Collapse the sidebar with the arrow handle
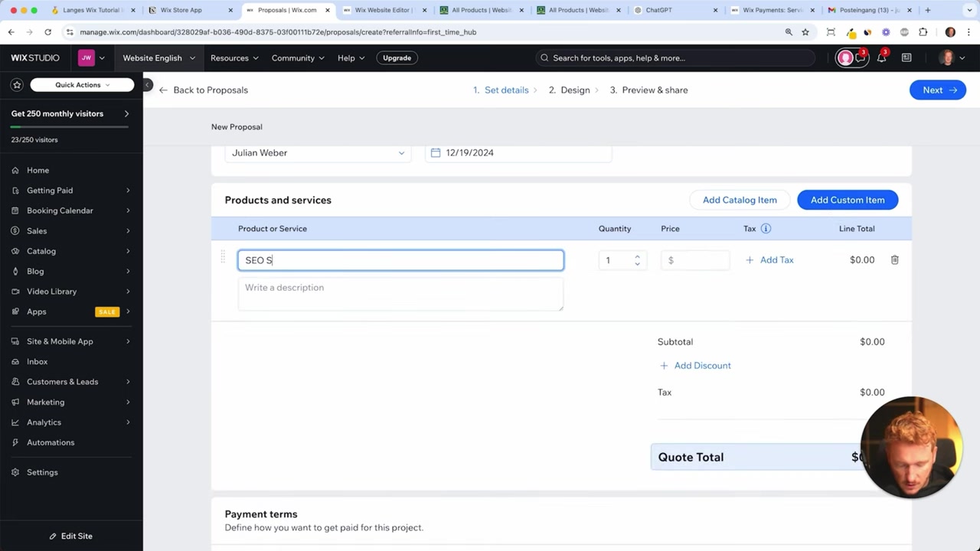The image size is (980, 551). click(x=148, y=85)
